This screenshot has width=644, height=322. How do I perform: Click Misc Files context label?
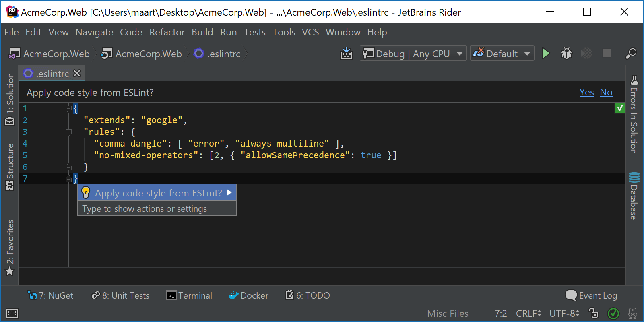[448, 313]
